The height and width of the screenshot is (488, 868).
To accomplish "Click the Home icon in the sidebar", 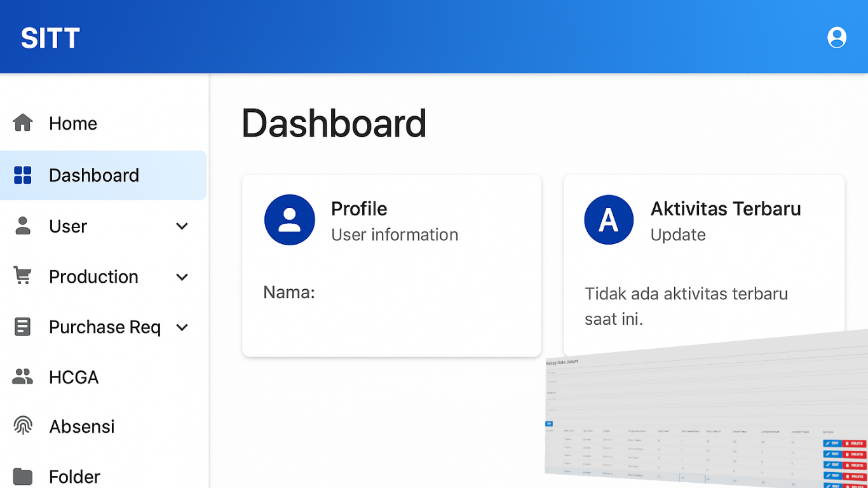I will pyautogui.click(x=23, y=123).
